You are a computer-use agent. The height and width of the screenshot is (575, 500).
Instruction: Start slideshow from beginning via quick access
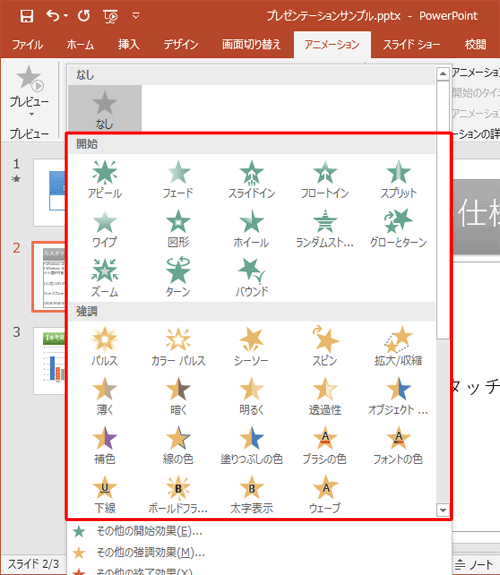110,16
